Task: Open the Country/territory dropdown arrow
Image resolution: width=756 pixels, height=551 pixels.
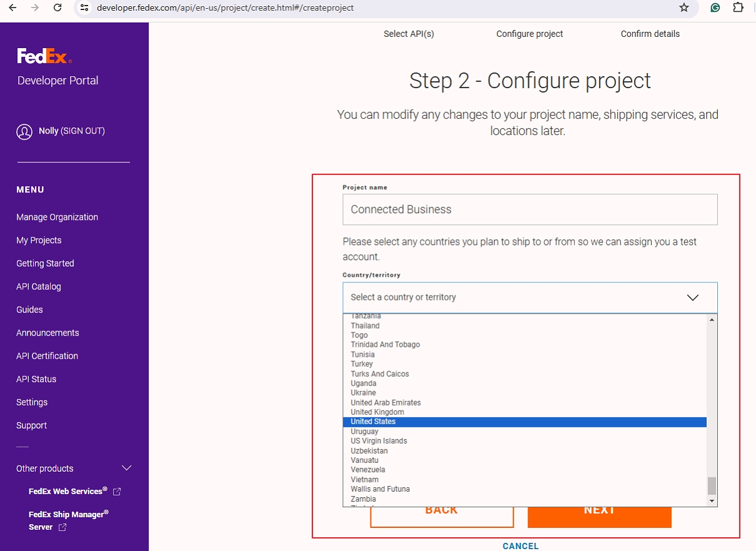Action: [x=692, y=297]
